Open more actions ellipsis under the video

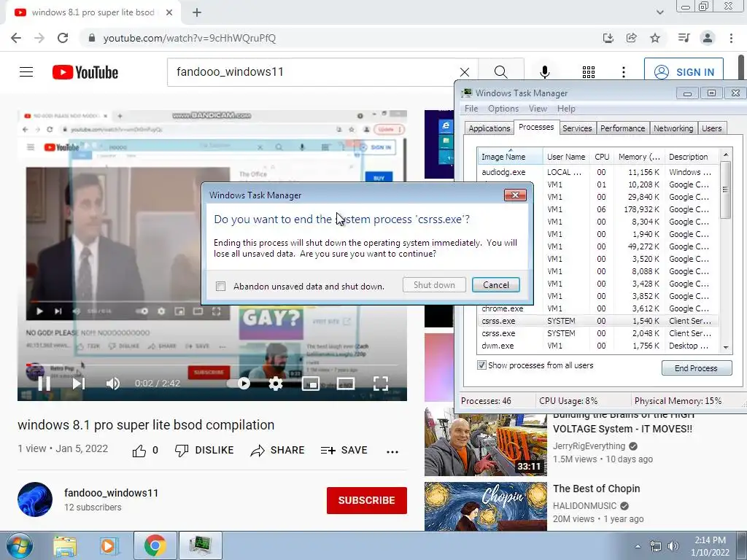(x=392, y=451)
